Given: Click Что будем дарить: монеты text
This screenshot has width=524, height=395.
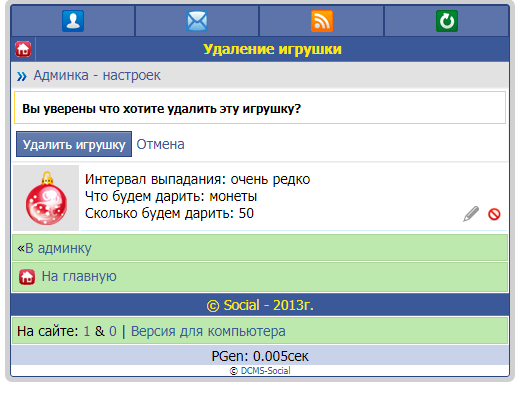Looking at the screenshot, I should (x=171, y=196).
